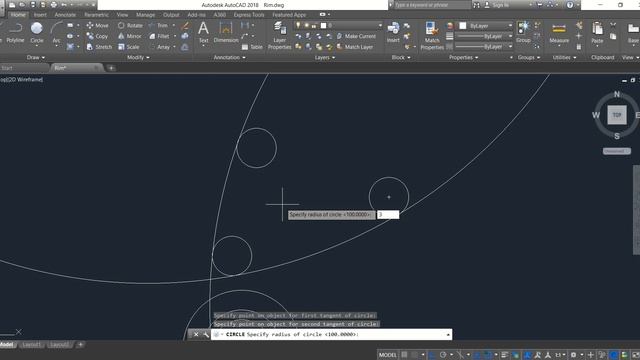Click Make Current layer button
Viewport: 640px width, 360px height.
(356, 36)
